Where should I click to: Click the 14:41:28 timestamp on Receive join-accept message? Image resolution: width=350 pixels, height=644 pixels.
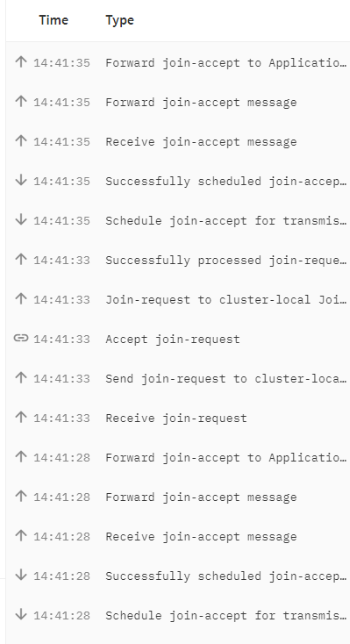[x=61, y=536]
